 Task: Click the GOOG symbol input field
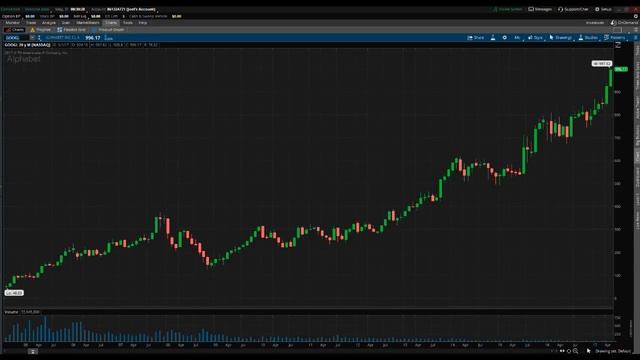17,38
